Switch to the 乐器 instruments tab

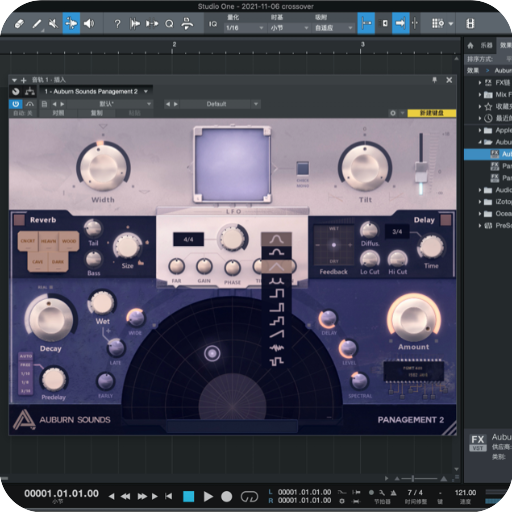[486, 45]
